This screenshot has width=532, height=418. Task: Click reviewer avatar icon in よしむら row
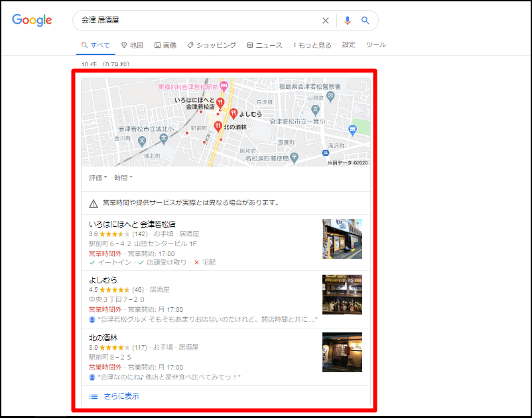92,320
